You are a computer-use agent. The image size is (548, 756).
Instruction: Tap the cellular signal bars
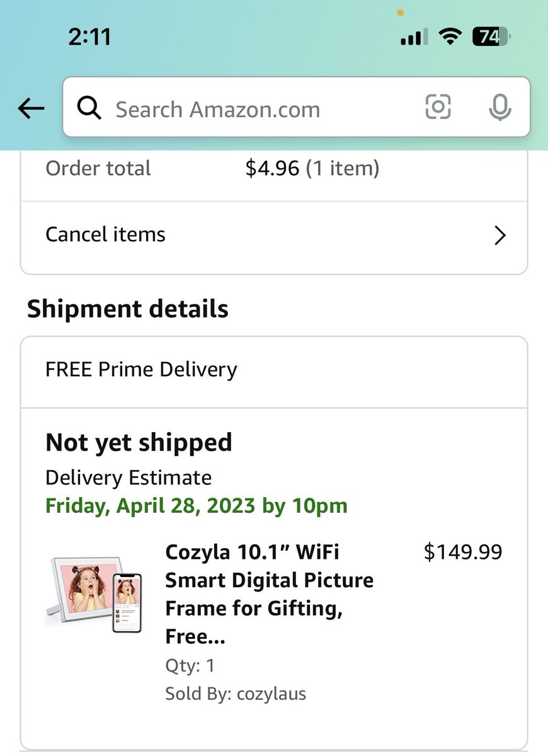tap(414, 37)
